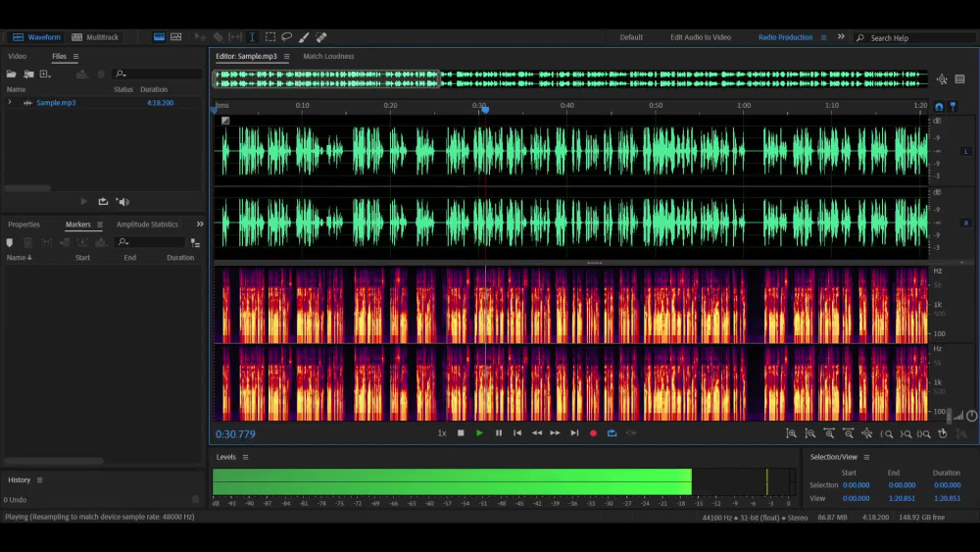Switch to the Multitrack editor view
This screenshot has height=552, width=980.
pyautogui.click(x=95, y=37)
